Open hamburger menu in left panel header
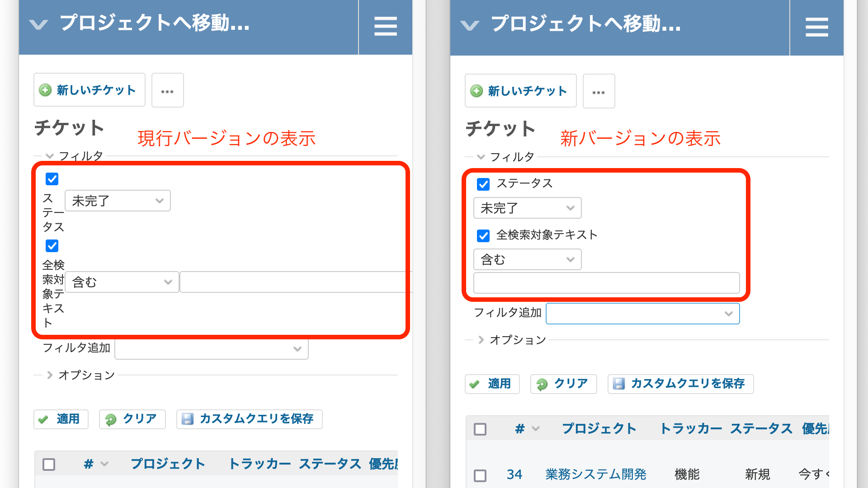The image size is (868, 488). [x=385, y=26]
